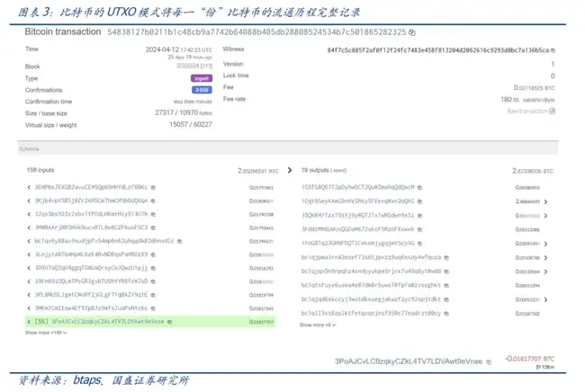Open input address link starting with 3Kjb4
Screen dimensions: 585x392
[x=92, y=200]
